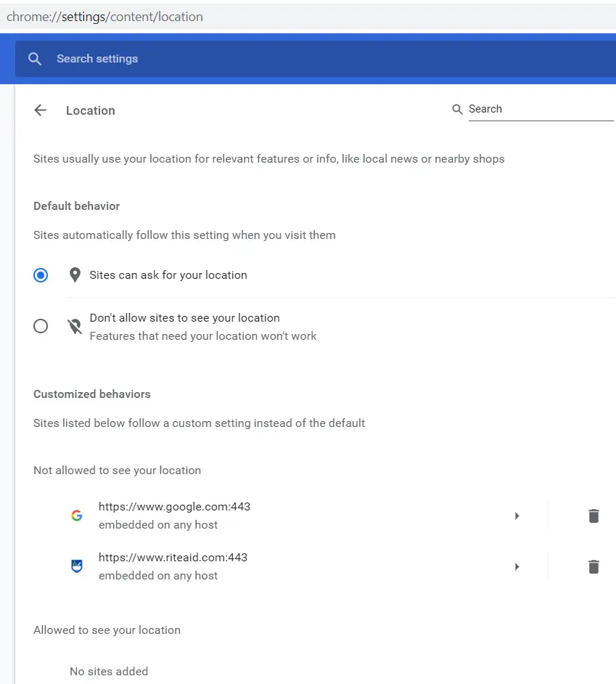The height and width of the screenshot is (684, 616).
Task: Delete the google.com entry with trash icon
Action: coord(594,516)
